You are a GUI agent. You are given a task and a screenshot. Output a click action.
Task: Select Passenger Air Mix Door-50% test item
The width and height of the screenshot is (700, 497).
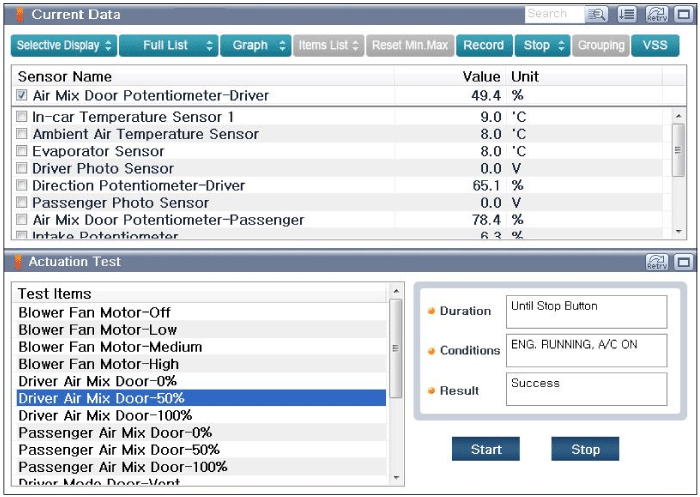point(201,449)
